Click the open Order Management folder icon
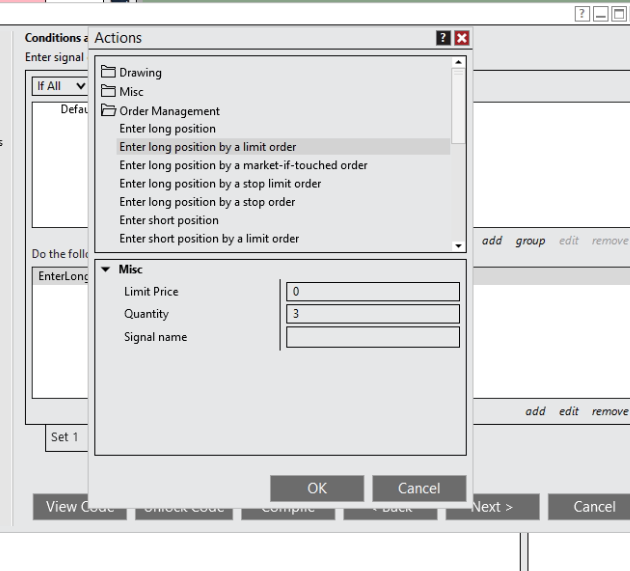 [x=108, y=110]
